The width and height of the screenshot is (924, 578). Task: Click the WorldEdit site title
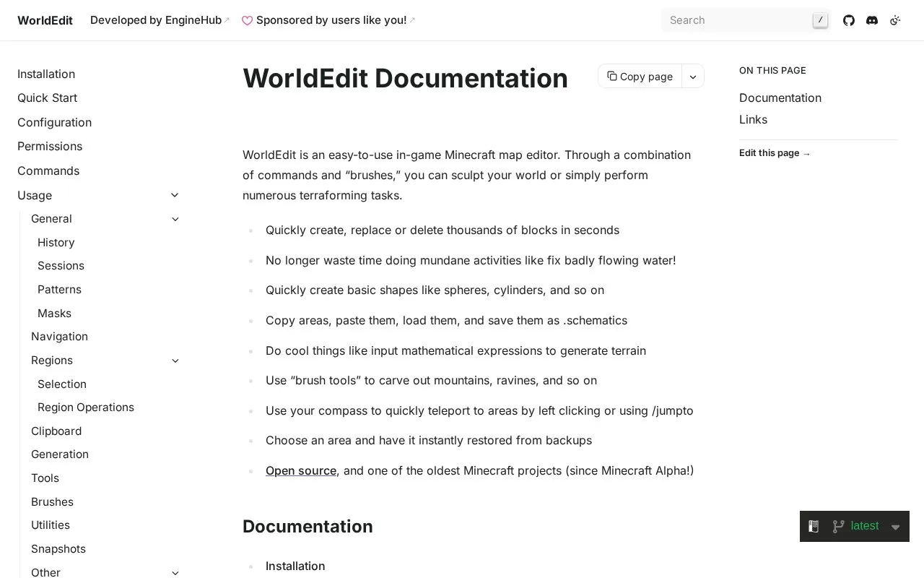[x=45, y=20]
